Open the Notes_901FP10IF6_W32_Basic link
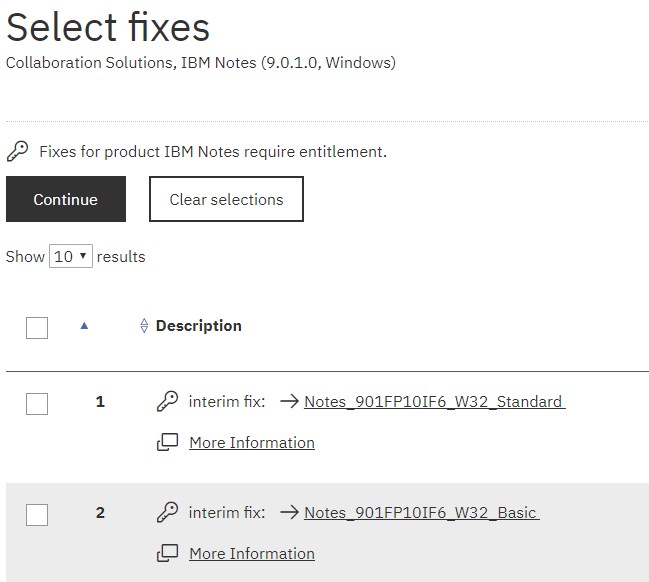Screen dimensions: 649x582 421,512
